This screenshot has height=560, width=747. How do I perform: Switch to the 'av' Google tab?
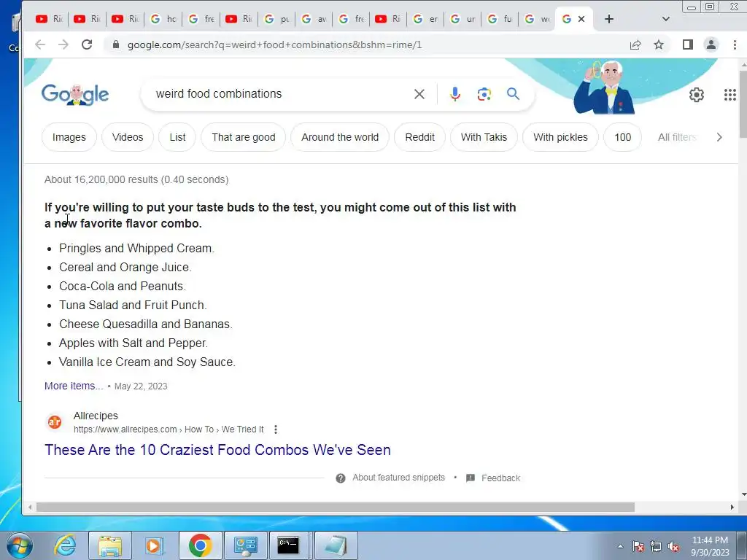click(x=315, y=19)
